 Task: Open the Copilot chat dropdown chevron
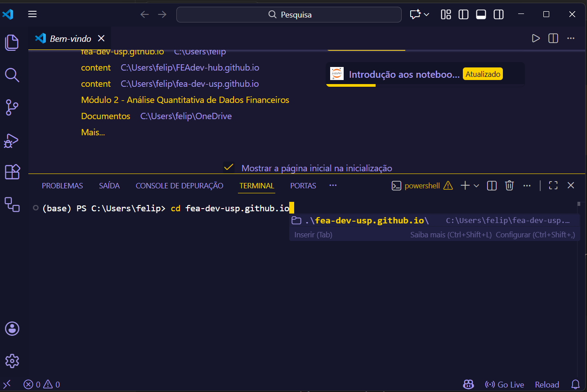(426, 14)
